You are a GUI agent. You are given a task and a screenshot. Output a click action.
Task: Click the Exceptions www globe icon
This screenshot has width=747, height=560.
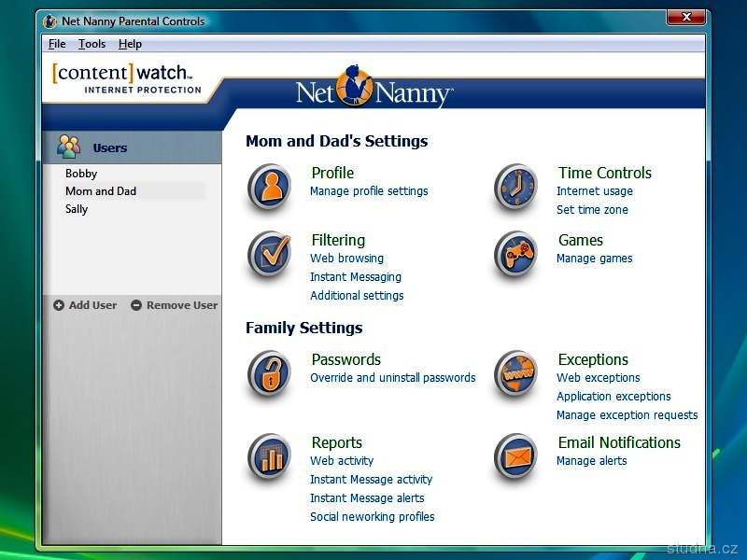tap(516, 374)
